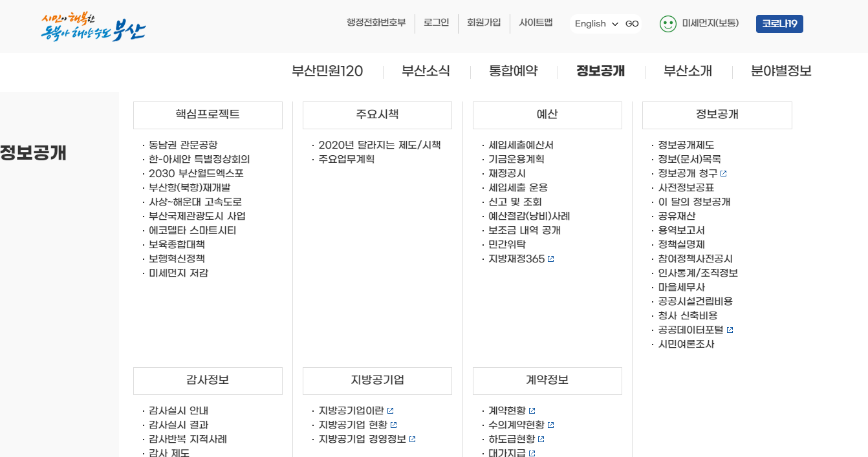This screenshot has height=457, width=868.
Task: Click the GO button next to language selector
Action: click(632, 24)
